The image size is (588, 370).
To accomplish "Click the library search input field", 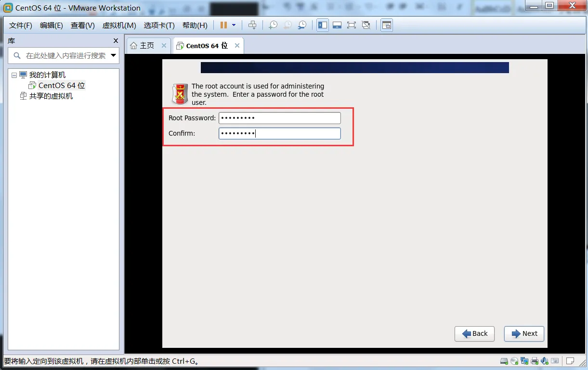I will click(x=63, y=55).
